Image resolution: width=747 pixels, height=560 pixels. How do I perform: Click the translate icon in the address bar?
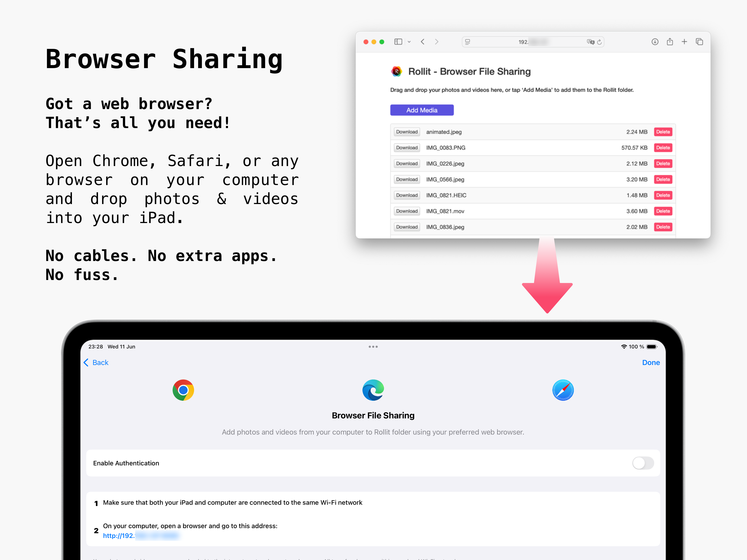point(591,42)
